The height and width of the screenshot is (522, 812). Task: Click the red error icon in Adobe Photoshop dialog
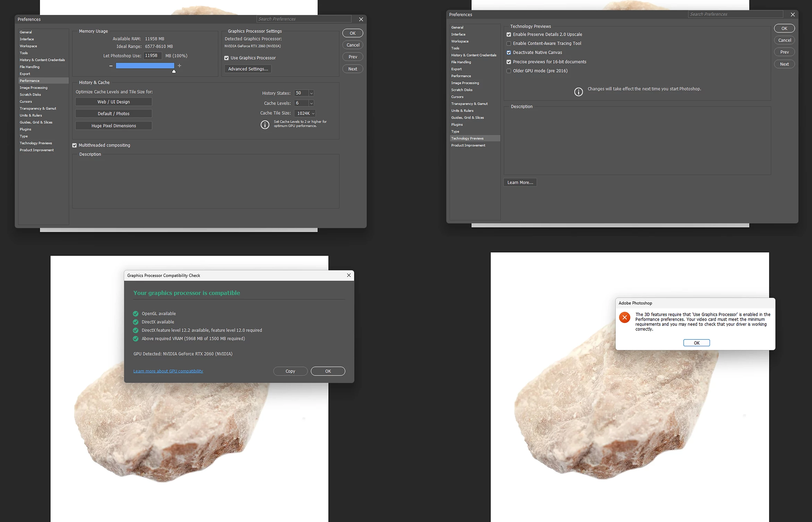coord(624,317)
